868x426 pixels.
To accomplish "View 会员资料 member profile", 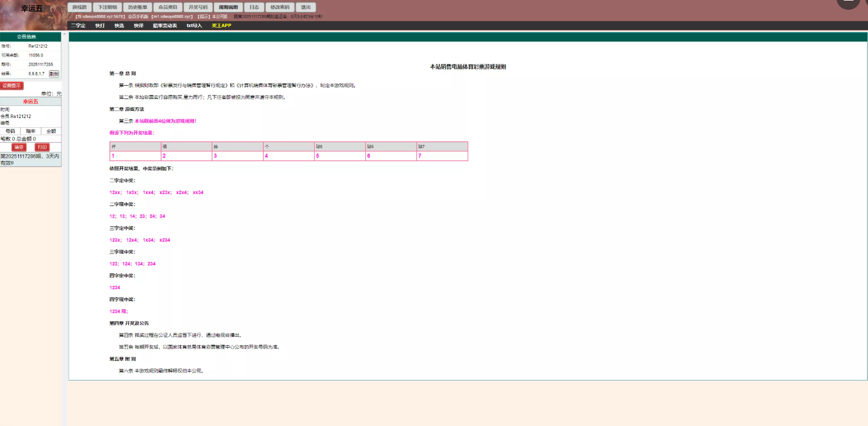I will tap(168, 7).
